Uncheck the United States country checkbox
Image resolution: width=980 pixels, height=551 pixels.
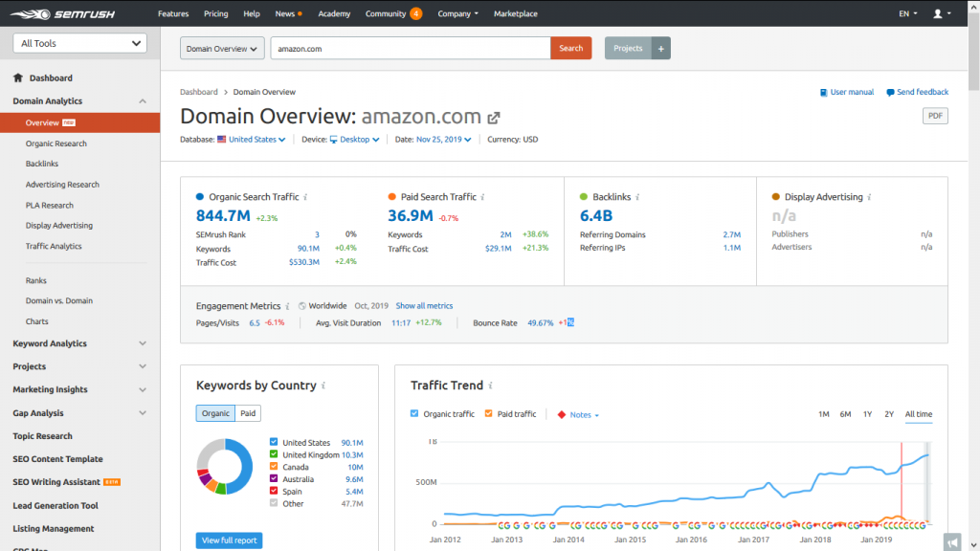tap(274, 442)
